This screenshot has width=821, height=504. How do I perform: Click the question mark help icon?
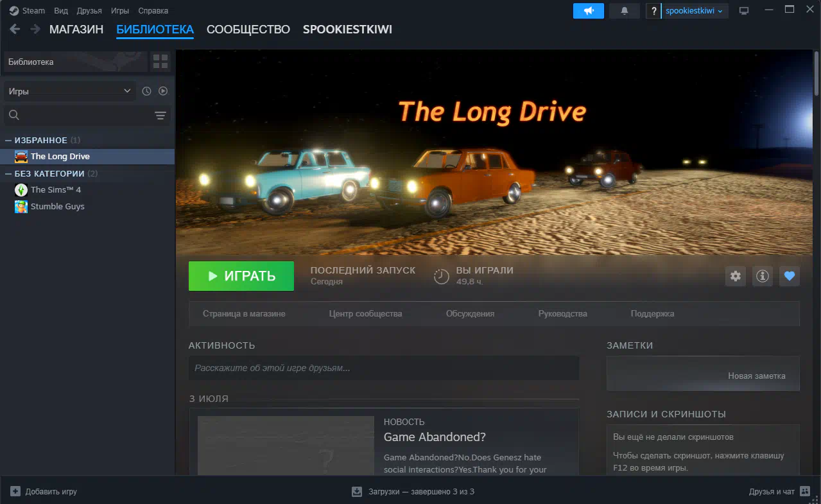pyautogui.click(x=653, y=10)
